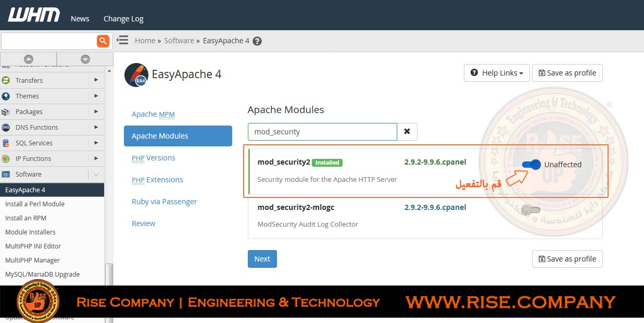Click the bottom Save as profile button
Screen dimensions: 644x323
pos(567,259)
